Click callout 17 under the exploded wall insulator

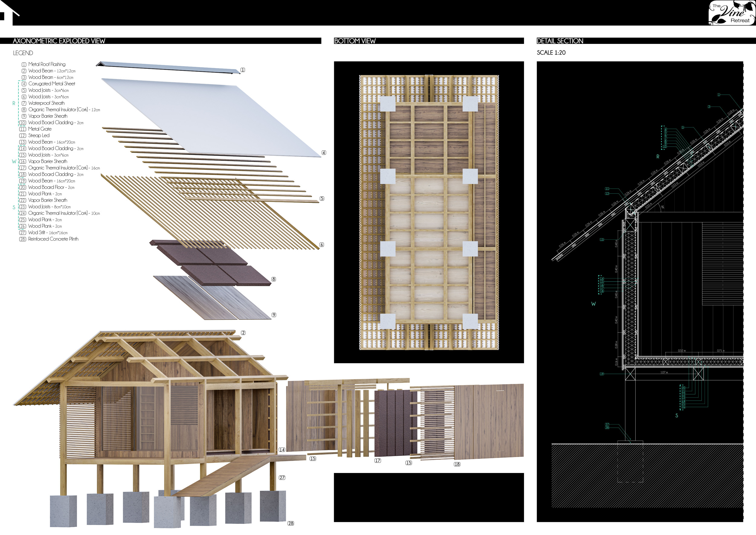pos(378,461)
